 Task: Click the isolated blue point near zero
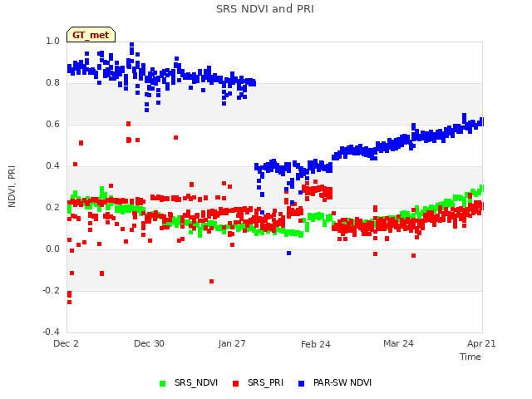tap(288, 253)
